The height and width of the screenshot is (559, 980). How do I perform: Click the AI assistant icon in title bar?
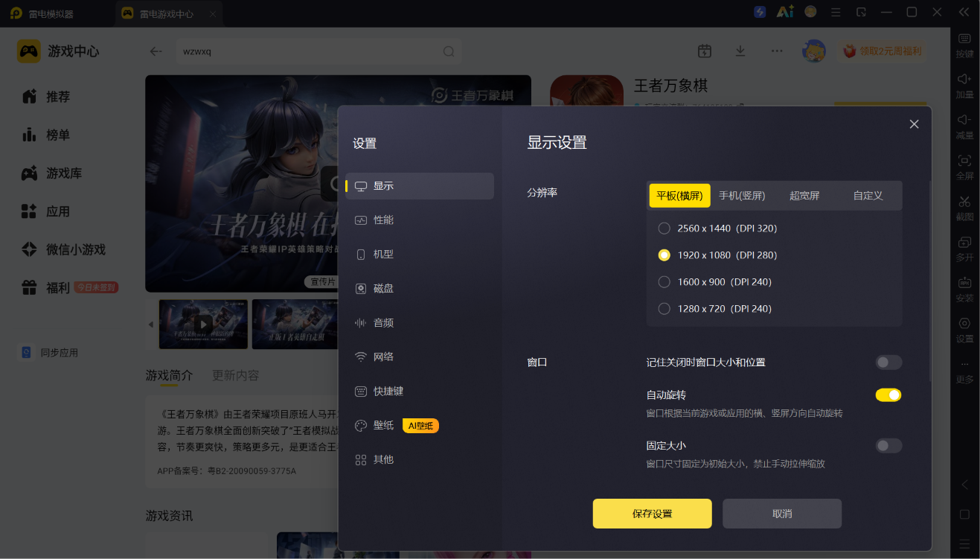pyautogui.click(x=785, y=12)
